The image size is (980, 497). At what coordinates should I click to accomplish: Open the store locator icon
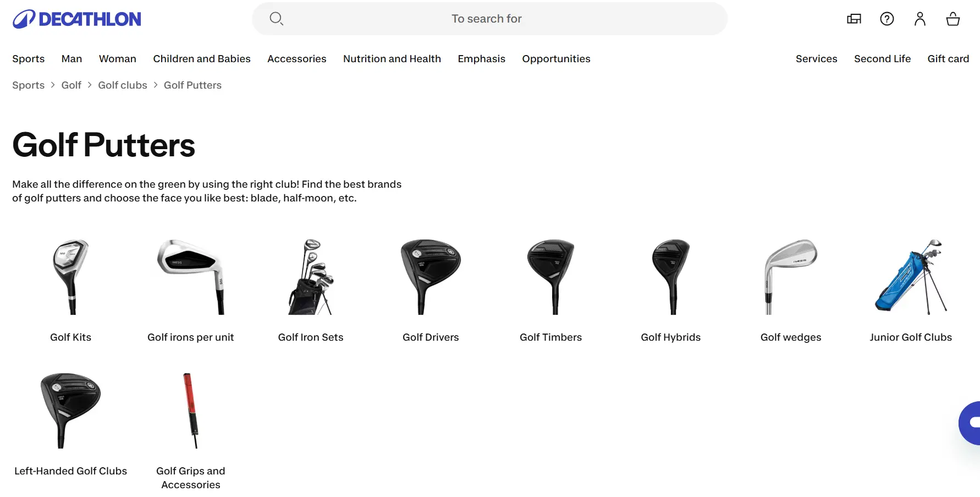[854, 19]
